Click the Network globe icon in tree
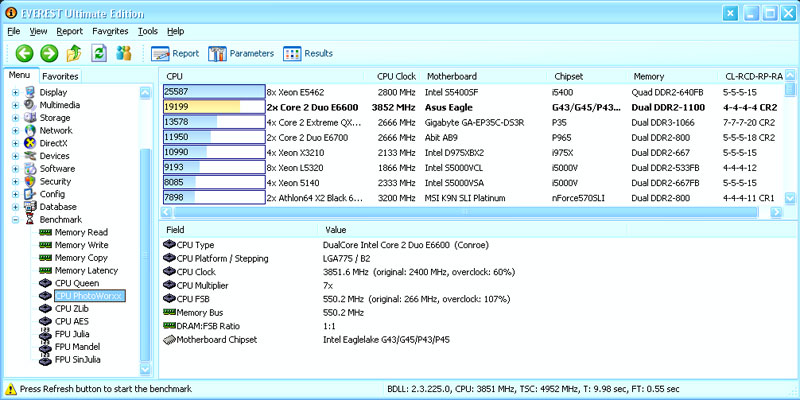 tap(30, 131)
